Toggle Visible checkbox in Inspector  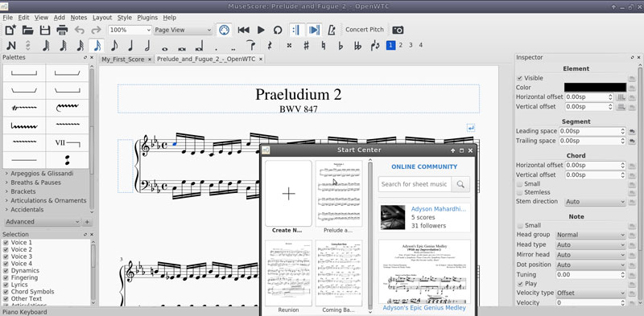coord(519,78)
